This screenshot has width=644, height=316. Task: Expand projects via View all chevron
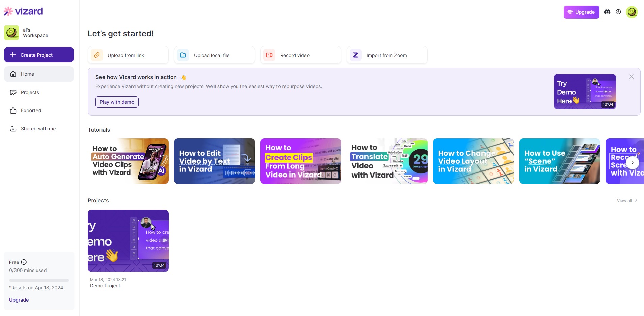click(636, 200)
